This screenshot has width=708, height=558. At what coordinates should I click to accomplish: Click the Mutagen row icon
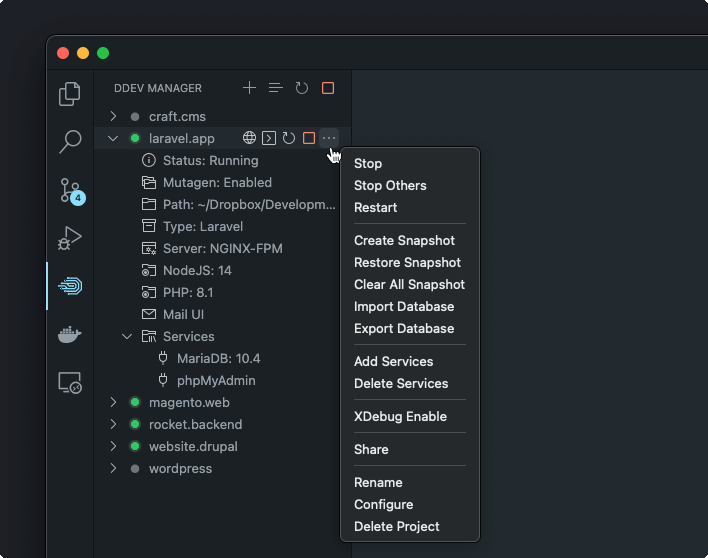[x=149, y=182]
